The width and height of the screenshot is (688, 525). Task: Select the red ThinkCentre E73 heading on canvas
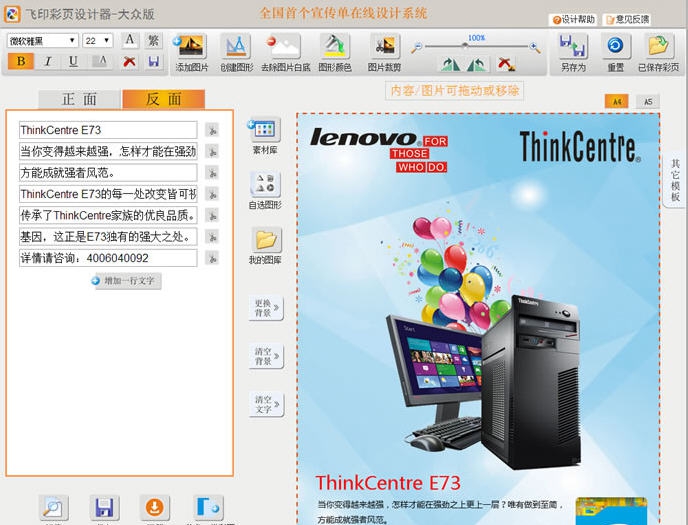[388, 483]
